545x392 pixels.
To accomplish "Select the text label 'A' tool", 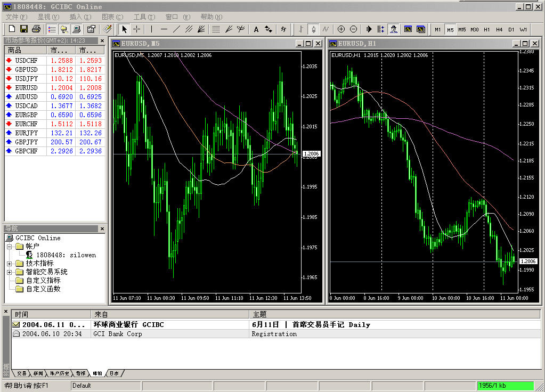I will pos(256,29).
